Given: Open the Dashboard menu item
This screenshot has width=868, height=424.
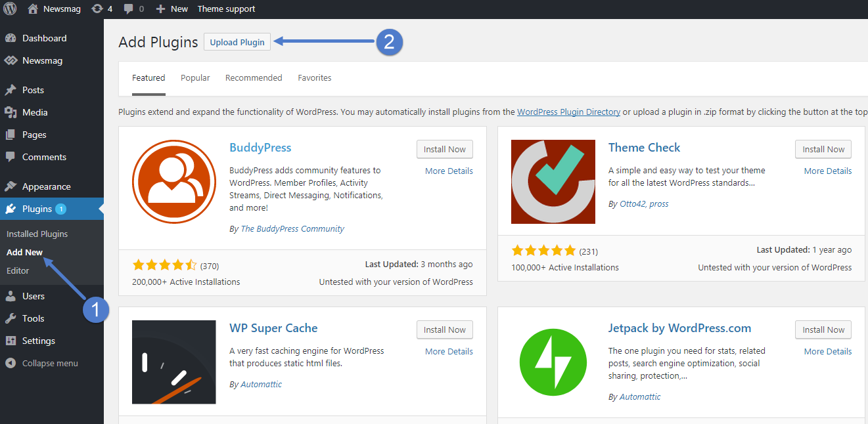Looking at the screenshot, I should click(44, 38).
